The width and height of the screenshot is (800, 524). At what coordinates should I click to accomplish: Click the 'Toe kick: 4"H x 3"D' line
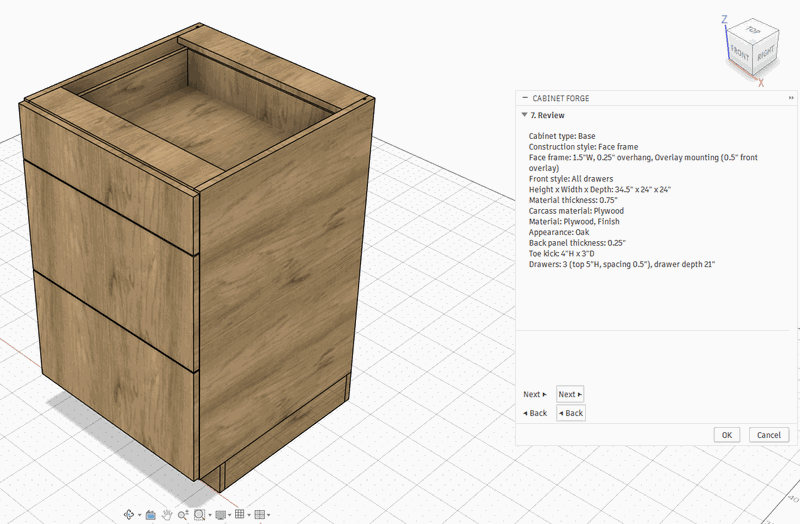pos(561,254)
